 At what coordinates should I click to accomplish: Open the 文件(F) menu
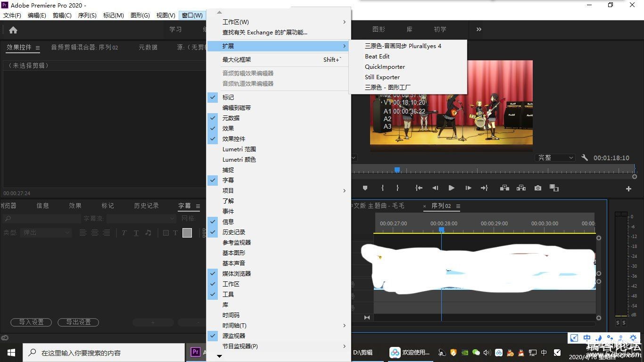pyautogui.click(x=12, y=15)
